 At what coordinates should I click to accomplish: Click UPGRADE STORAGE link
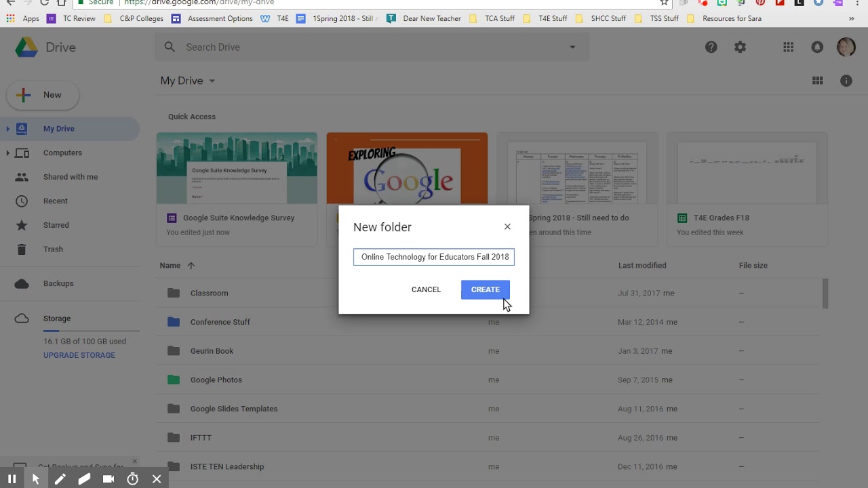(x=79, y=355)
